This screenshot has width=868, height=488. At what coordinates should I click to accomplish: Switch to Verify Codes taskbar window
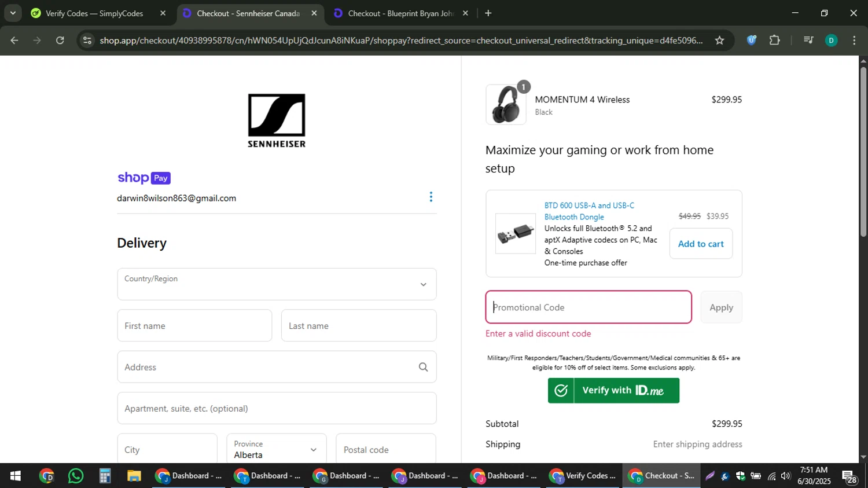tap(583, 476)
